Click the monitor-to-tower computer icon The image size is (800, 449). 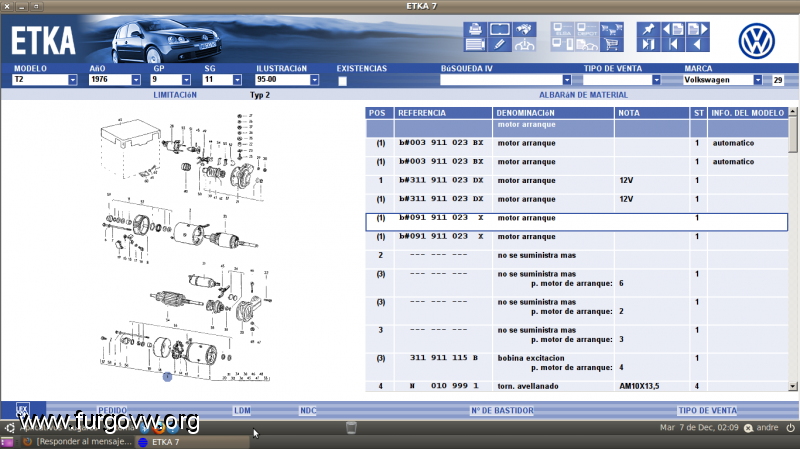[x=563, y=44]
